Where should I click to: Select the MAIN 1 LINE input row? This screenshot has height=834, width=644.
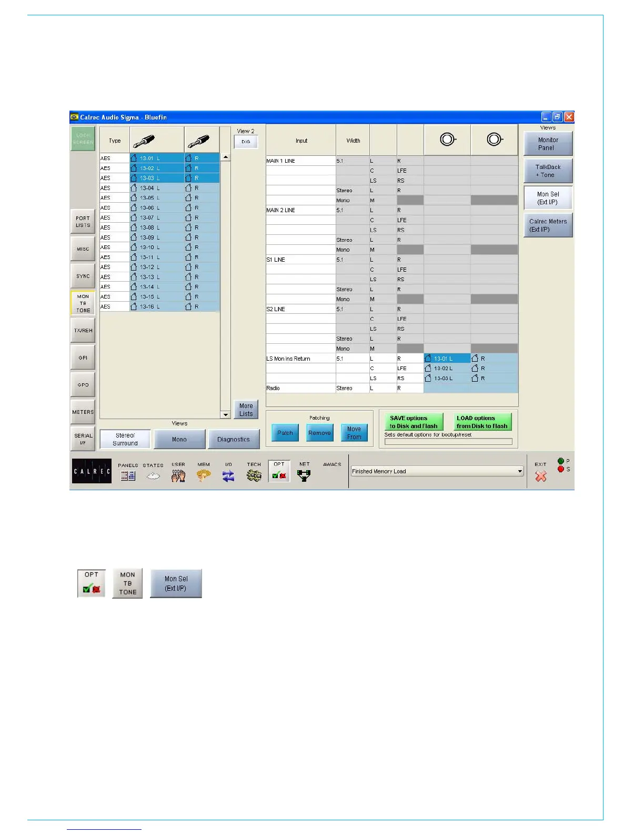point(300,161)
